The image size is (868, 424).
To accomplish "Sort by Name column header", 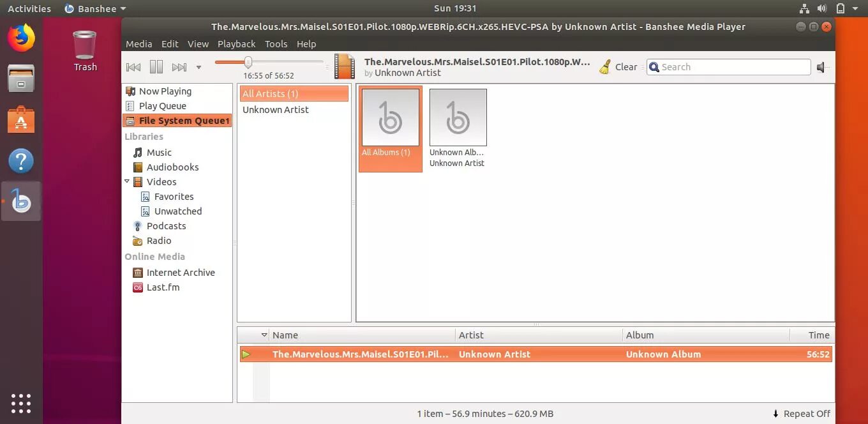I will coord(362,335).
